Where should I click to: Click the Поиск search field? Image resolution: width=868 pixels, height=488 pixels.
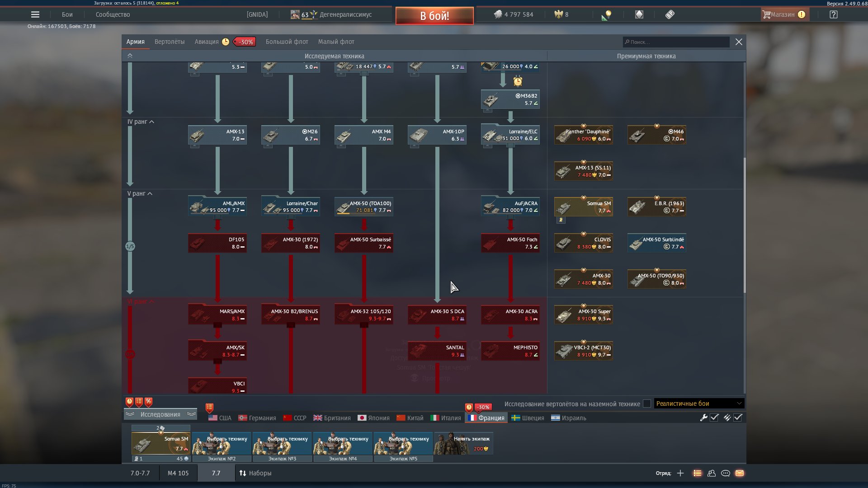coord(676,42)
